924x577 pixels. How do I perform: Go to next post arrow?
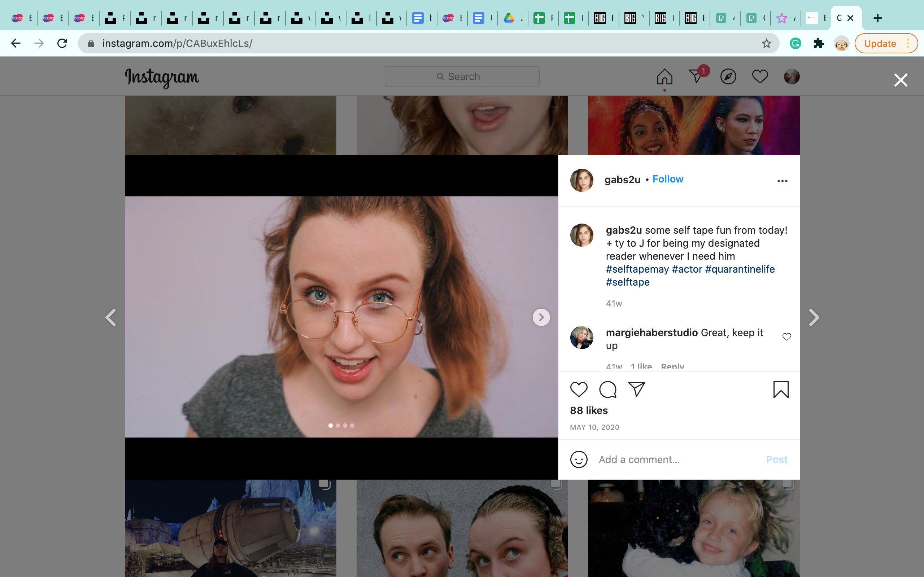coord(814,317)
